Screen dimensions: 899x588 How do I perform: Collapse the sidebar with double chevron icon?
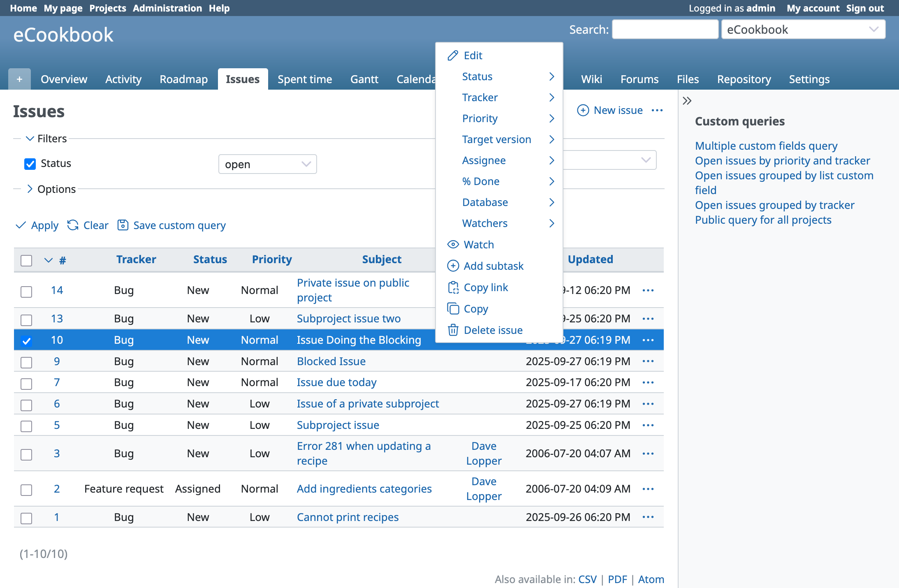click(x=687, y=101)
